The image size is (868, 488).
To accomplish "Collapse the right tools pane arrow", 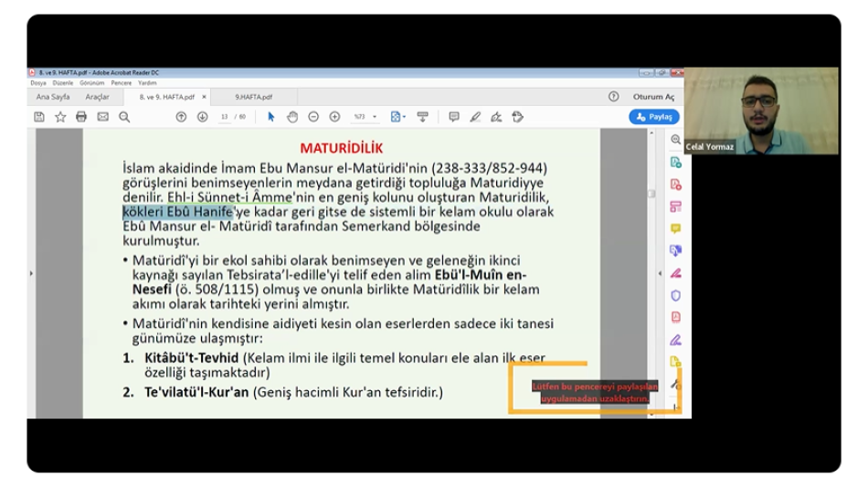I will [660, 273].
